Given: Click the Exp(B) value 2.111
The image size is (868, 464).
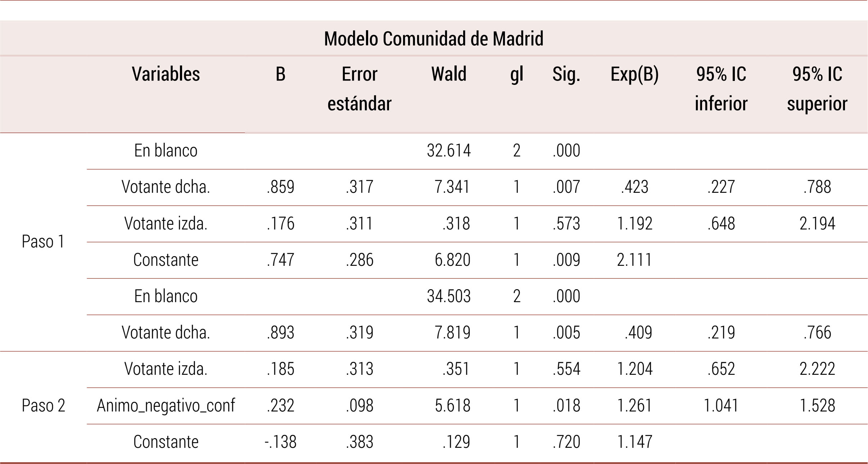Looking at the screenshot, I should (634, 260).
